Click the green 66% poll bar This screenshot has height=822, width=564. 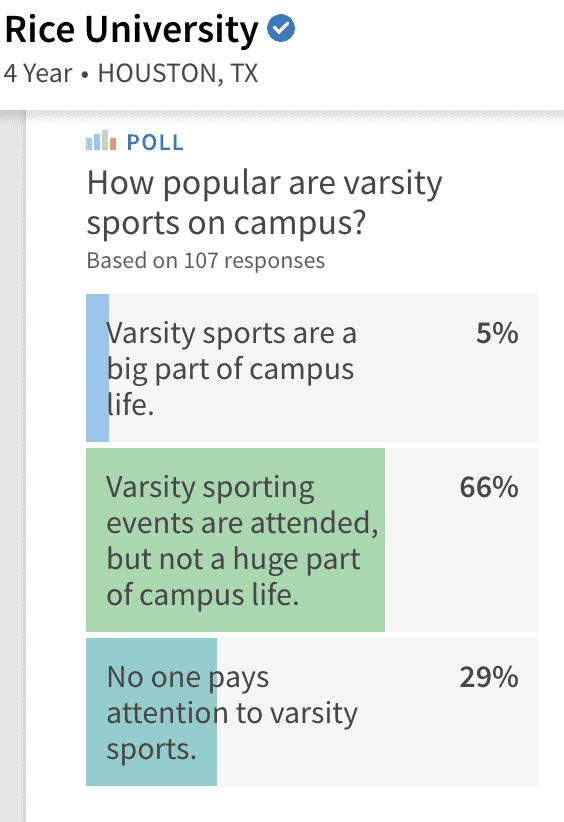pyautogui.click(x=235, y=539)
